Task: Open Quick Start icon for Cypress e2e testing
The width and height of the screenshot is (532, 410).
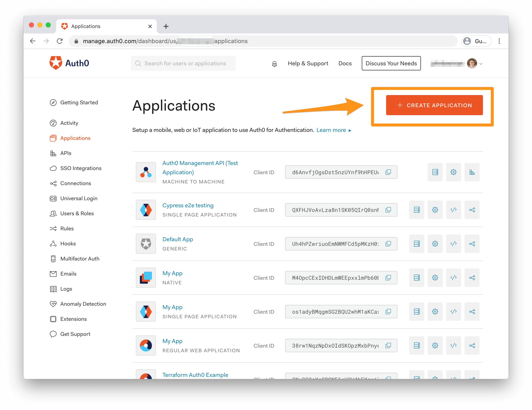Action: click(417, 210)
